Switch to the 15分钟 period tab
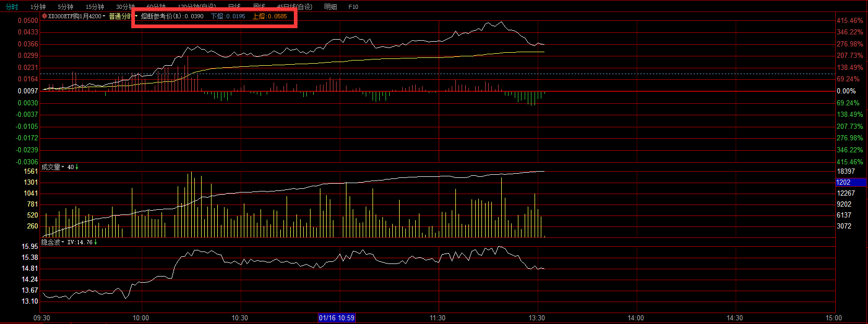This screenshot has height=324, width=868. (x=95, y=7)
